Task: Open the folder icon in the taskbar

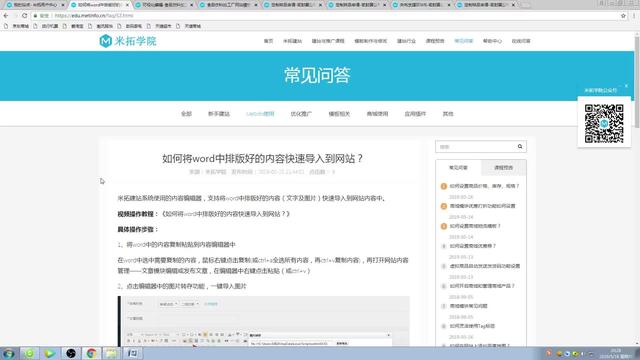Action: coord(111,353)
